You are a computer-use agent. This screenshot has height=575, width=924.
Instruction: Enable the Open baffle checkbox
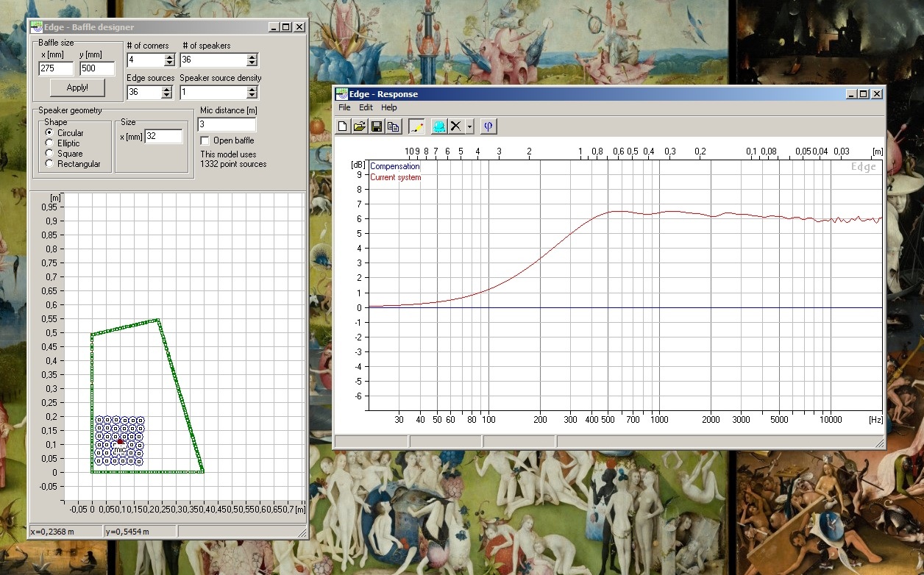(x=205, y=140)
